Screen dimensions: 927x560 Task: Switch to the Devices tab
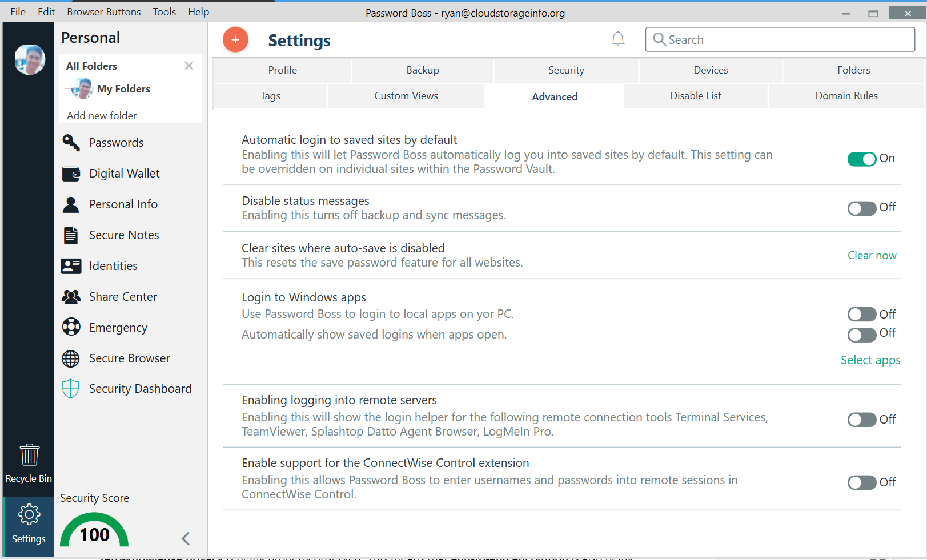coord(711,70)
